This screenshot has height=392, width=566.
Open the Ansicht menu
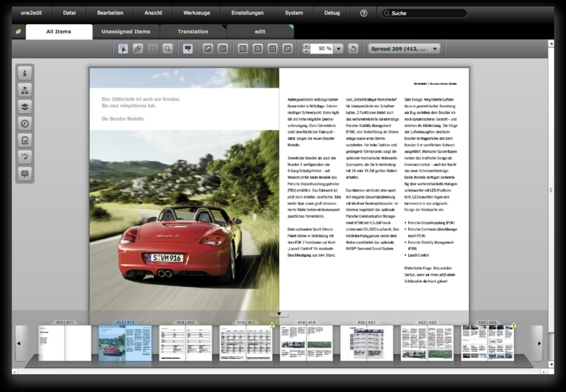pyautogui.click(x=153, y=13)
